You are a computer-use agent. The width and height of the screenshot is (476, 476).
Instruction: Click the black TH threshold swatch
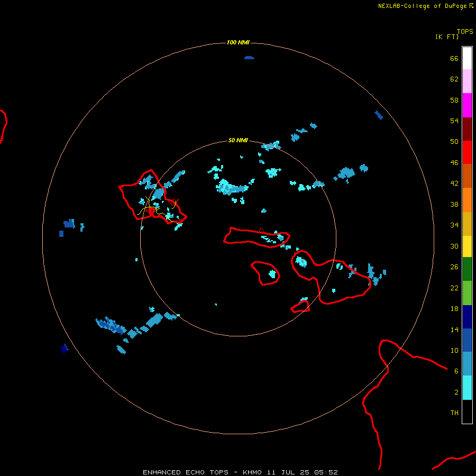(467, 411)
